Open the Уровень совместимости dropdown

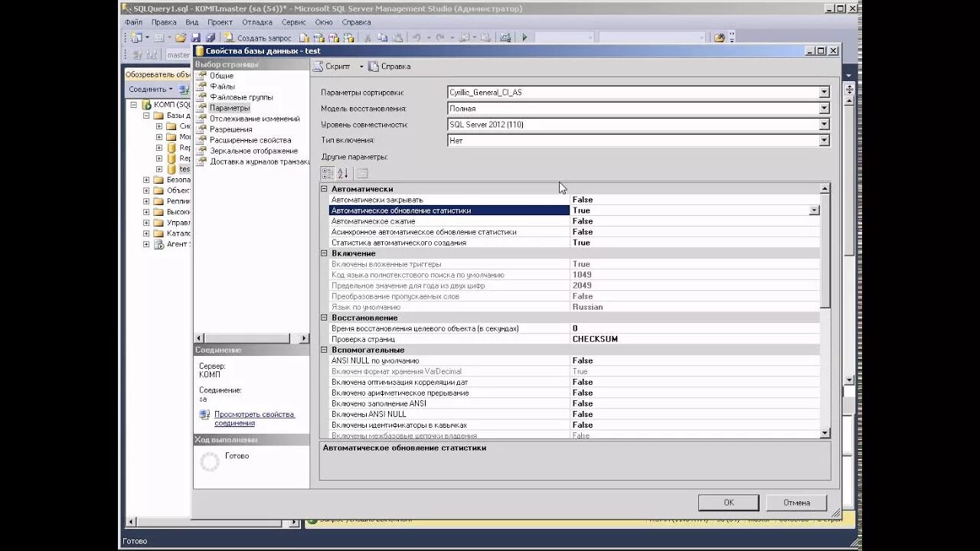coord(824,125)
